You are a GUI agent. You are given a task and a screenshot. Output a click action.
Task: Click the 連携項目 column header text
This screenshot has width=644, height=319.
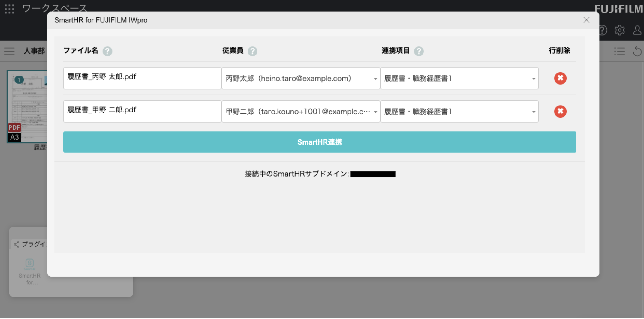click(x=396, y=51)
